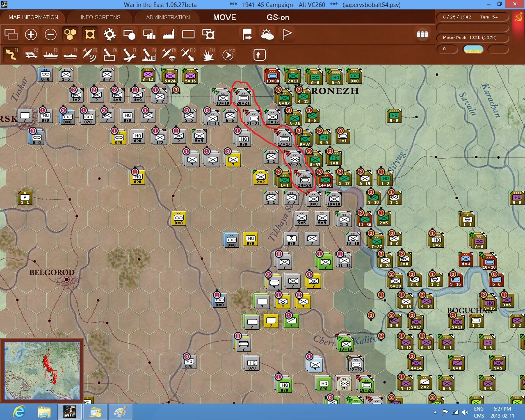Click the F12 end turn arrow icon

228,54
